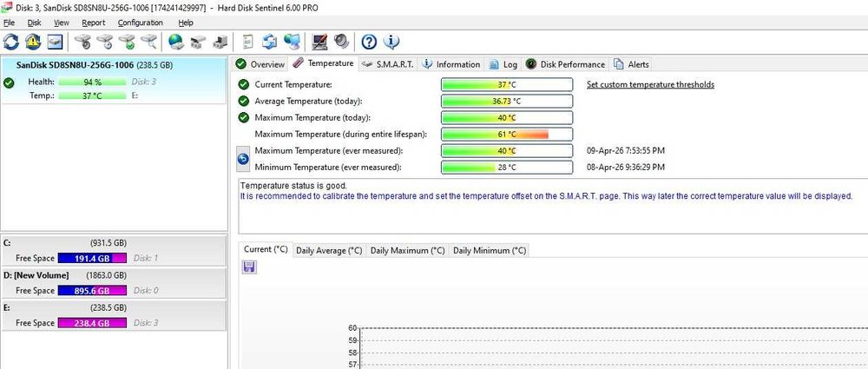Click the lifespan maximum 61 °C gauge
Screen dimensions: 868x369
click(x=507, y=134)
